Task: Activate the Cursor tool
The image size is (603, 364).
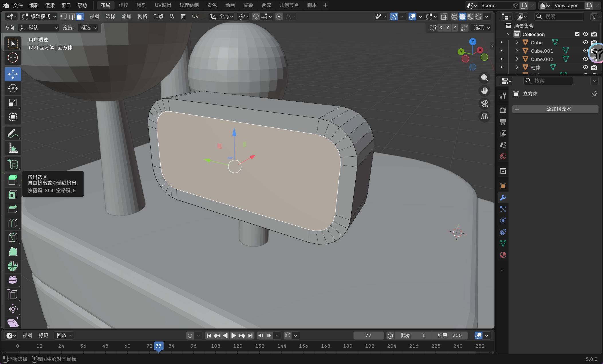Action: tap(13, 58)
